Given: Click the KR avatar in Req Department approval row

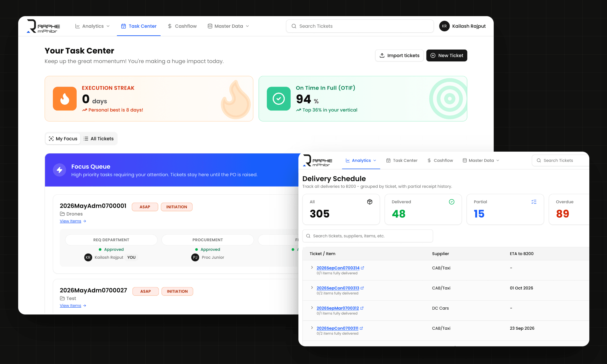Looking at the screenshot, I should [x=88, y=257].
